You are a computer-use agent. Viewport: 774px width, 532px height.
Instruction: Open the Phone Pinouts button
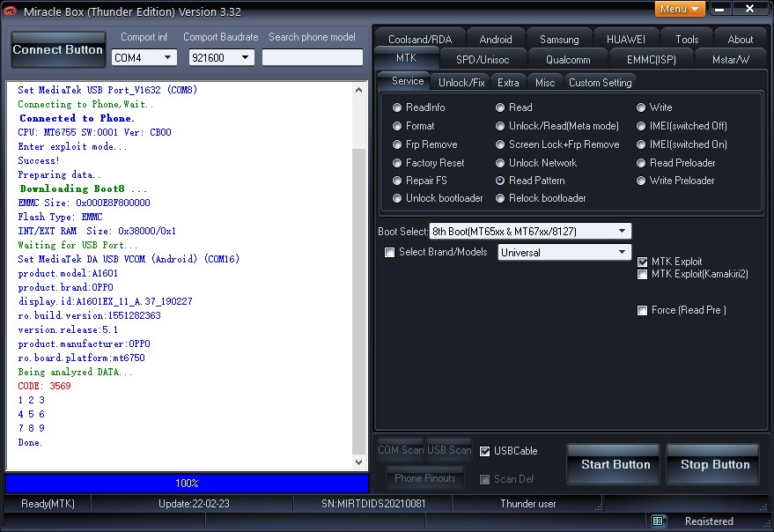424,478
